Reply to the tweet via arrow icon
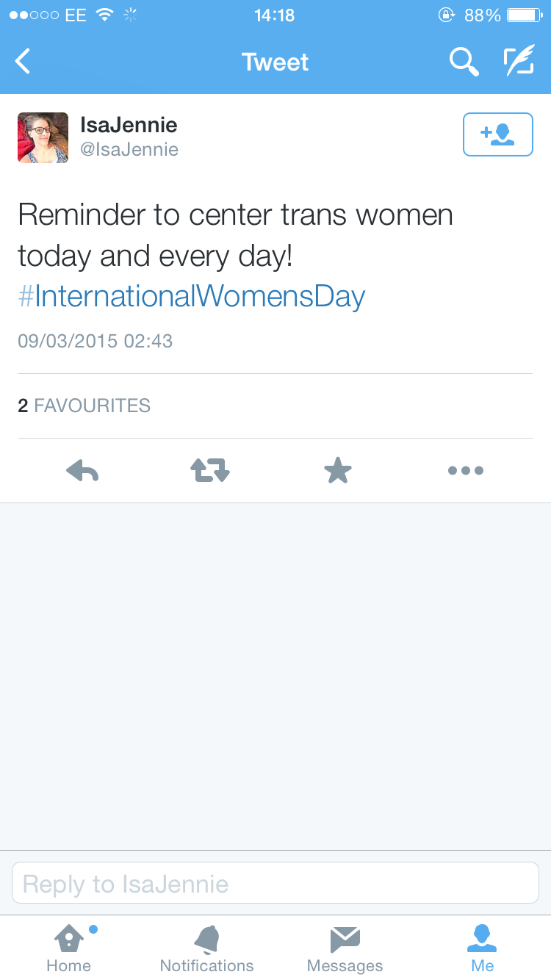Viewport: 551px width, 980px height. 82,470
